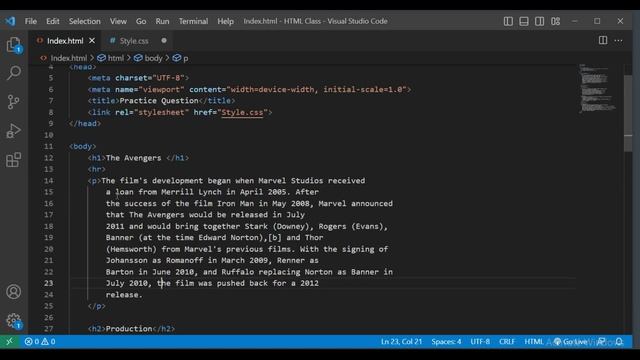Open the Source Control view

coord(14,102)
